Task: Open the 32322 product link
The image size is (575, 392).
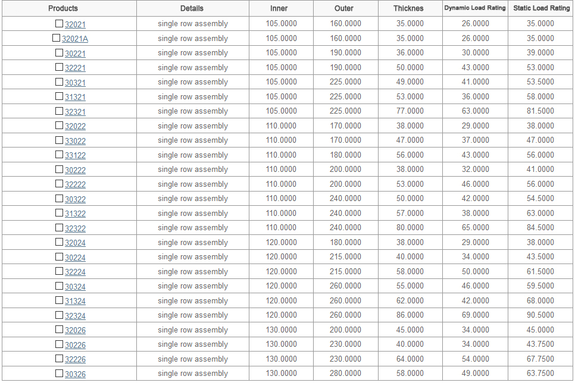Action: pos(75,228)
